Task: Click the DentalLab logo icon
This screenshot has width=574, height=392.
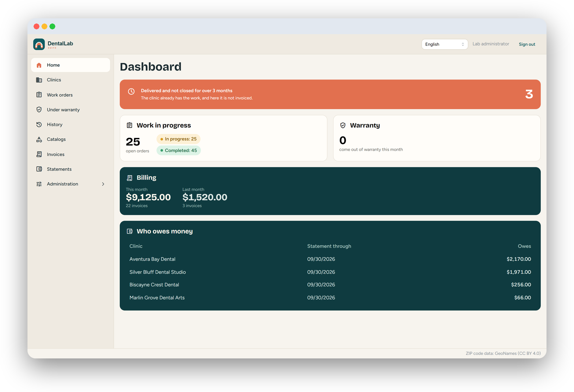Action: [x=39, y=44]
